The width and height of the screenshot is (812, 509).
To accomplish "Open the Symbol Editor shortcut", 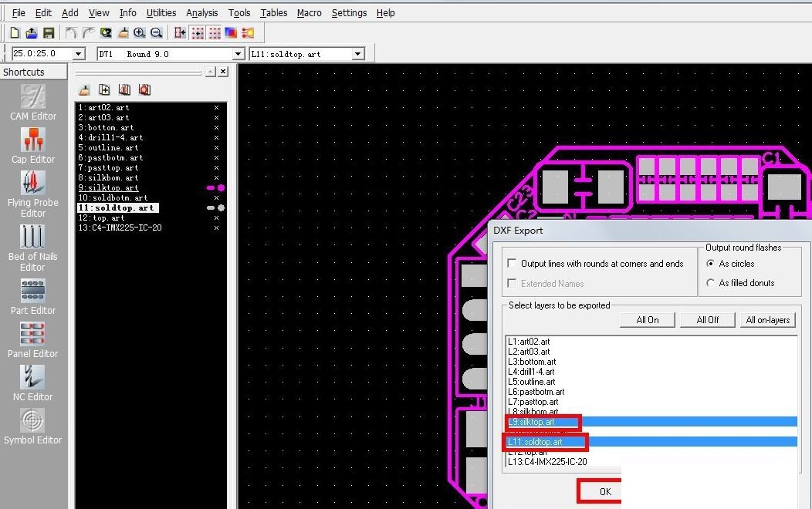I will [33, 426].
